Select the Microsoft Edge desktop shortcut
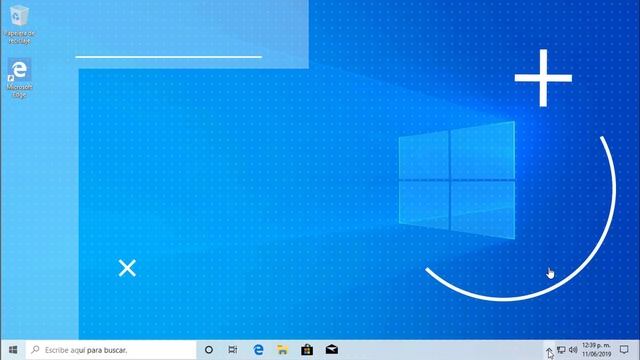 click(19, 78)
